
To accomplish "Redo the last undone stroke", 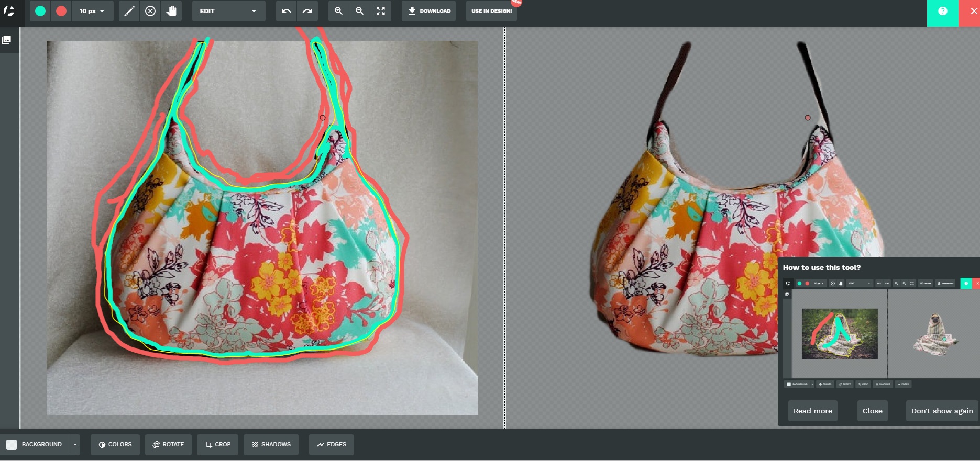I will click(307, 11).
